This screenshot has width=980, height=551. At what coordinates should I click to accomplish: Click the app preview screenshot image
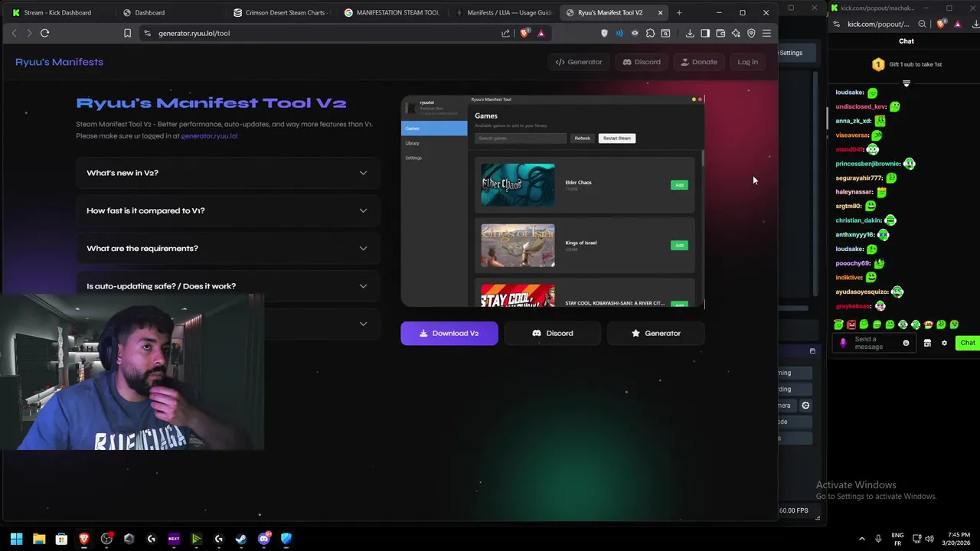[x=552, y=201]
